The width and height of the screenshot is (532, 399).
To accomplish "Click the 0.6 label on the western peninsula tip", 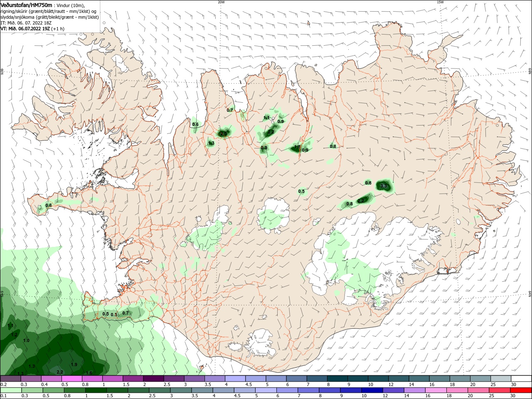I will click(49, 205).
